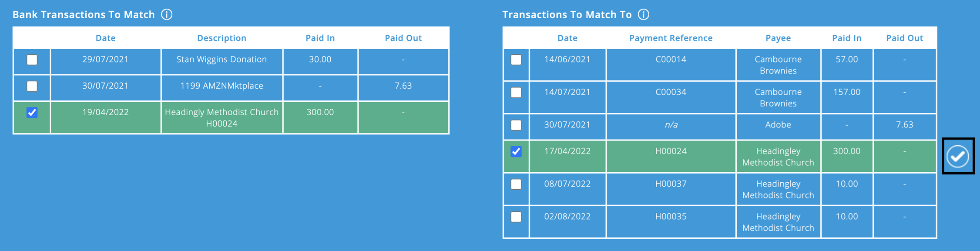Check the 1199 AMZNMktplace transaction
980x251 pixels.
tap(32, 87)
